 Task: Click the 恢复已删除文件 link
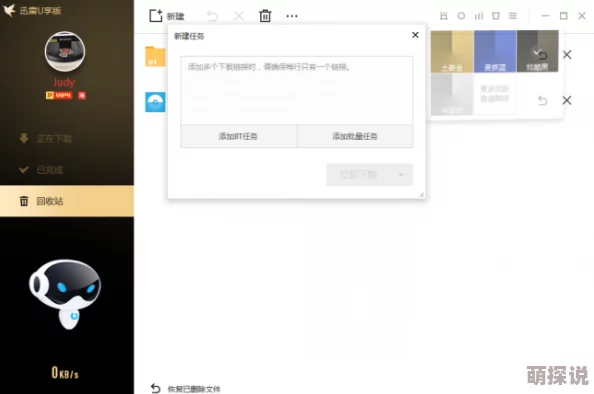(x=194, y=389)
